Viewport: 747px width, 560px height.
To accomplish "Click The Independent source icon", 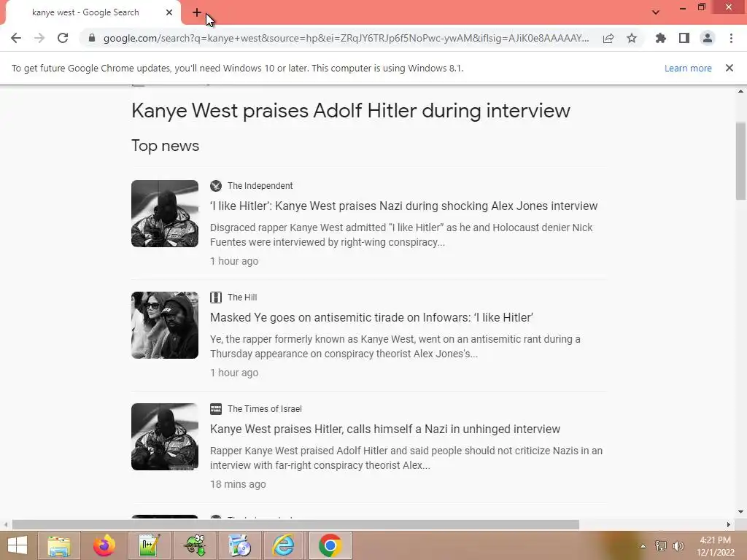I will (x=216, y=186).
